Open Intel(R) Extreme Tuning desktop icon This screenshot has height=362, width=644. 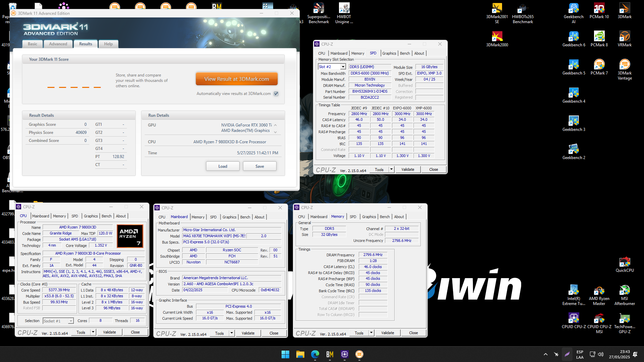pos(574,295)
